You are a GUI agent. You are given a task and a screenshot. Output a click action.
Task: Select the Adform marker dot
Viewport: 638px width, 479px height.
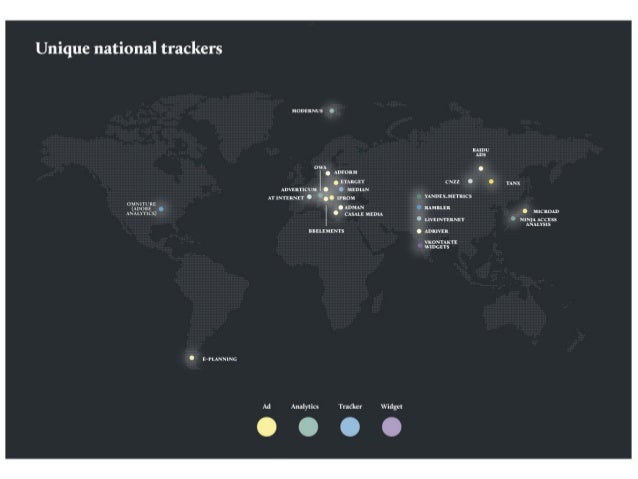(x=328, y=173)
